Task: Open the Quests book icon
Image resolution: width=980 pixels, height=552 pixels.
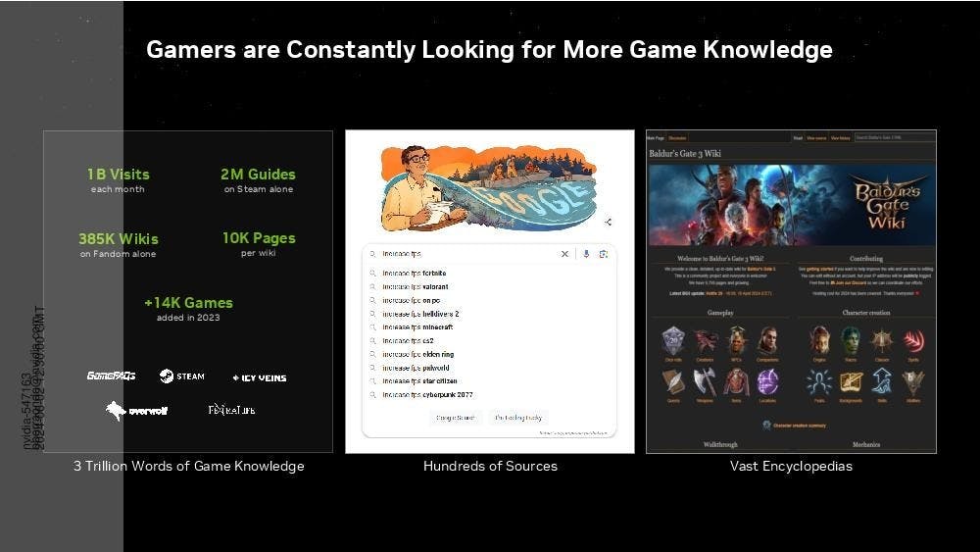Action: [x=673, y=381]
